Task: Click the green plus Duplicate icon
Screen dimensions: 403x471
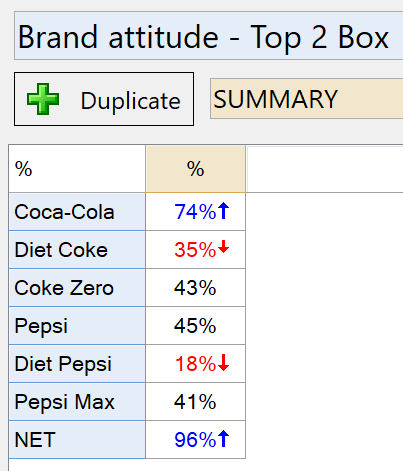Action: click(43, 99)
